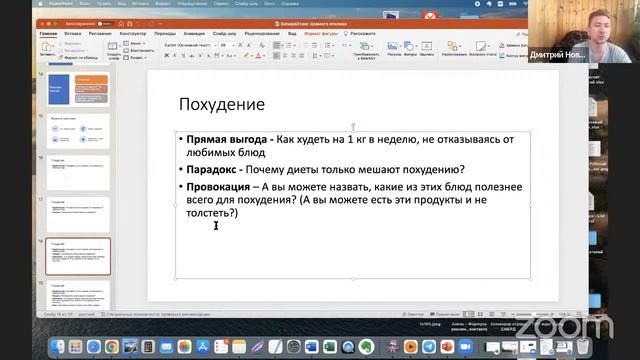This screenshot has width=640, height=360.
Task: Toggle strikethrough text formatting
Action: pos(192,56)
